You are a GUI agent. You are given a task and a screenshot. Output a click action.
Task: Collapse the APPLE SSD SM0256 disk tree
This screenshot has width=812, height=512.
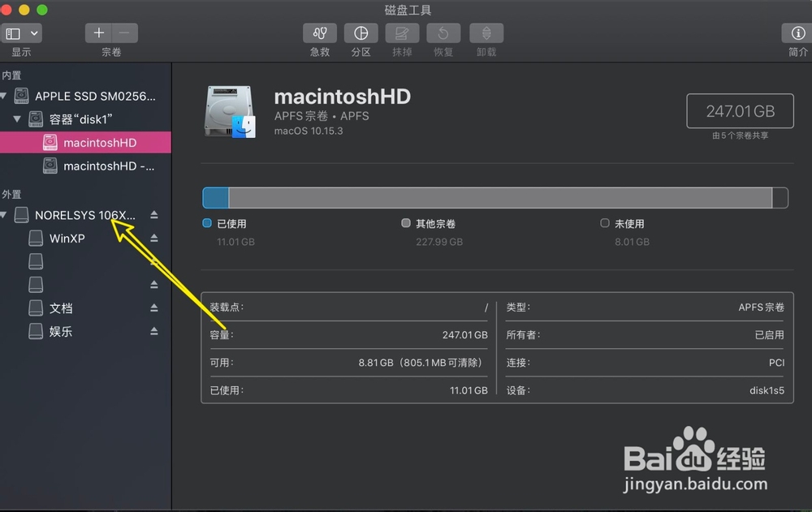(x=3, y=96)
